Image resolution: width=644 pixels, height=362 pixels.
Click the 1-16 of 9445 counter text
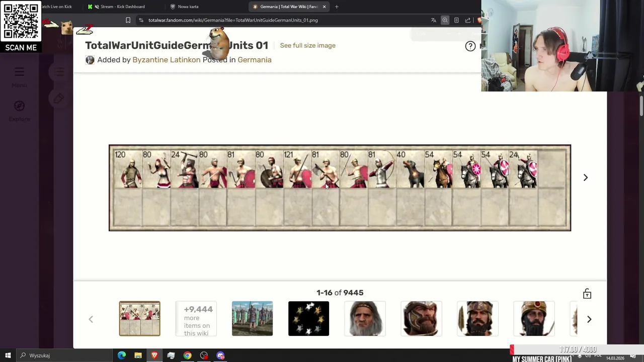[340, 293]
